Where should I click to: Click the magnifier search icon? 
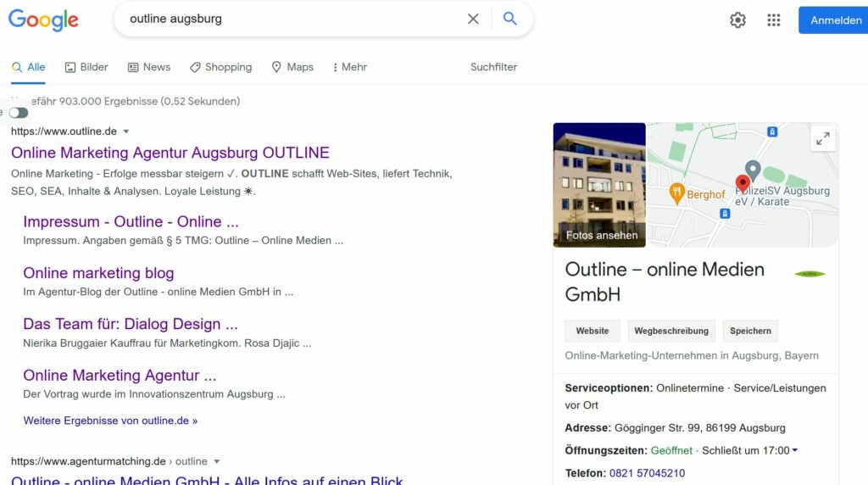tap(509, 19)
